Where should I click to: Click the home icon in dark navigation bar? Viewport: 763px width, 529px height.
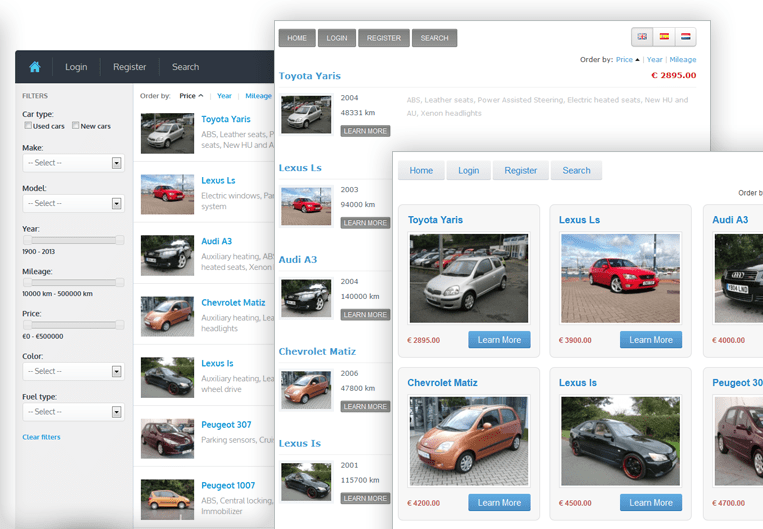point(35,67)
